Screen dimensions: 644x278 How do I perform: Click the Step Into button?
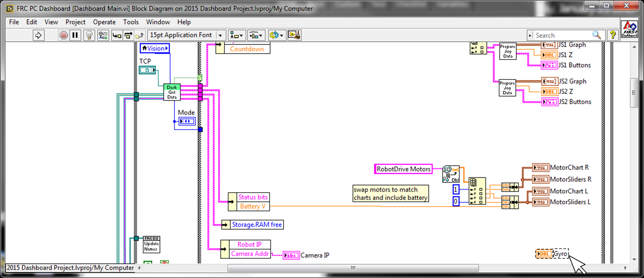coord(117,35)
